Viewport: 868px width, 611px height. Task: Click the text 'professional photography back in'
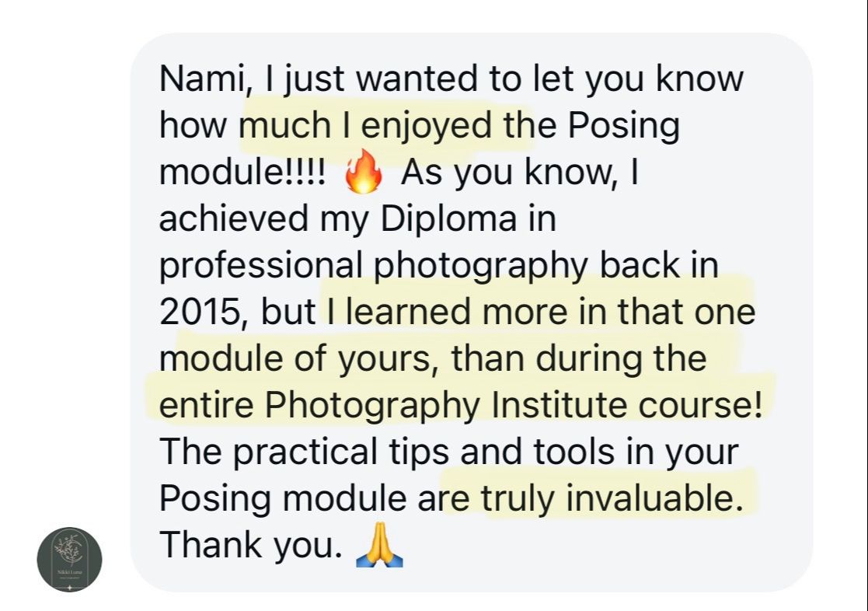click(x=439, y=266)
